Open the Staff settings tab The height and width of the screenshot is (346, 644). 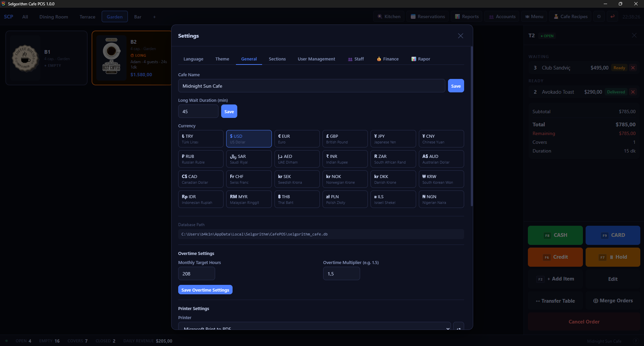(x=356, y=59)
